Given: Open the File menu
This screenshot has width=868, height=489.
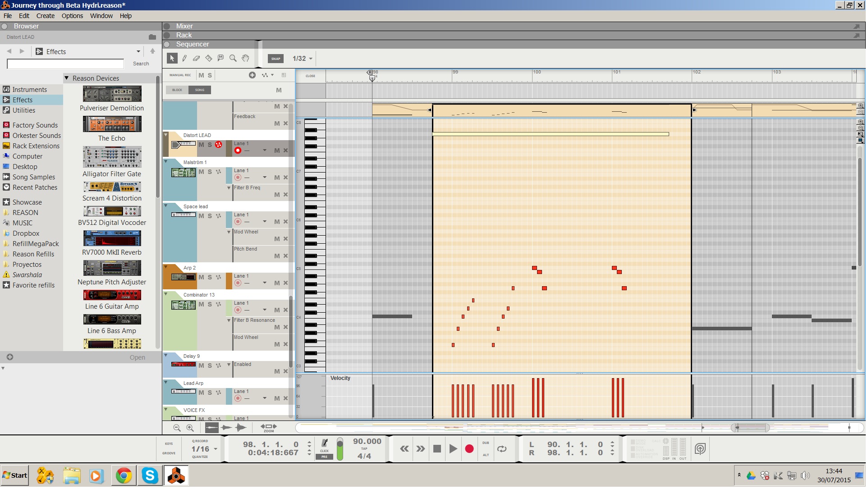Looking at the screenshot, I should (x=8, y=16).
